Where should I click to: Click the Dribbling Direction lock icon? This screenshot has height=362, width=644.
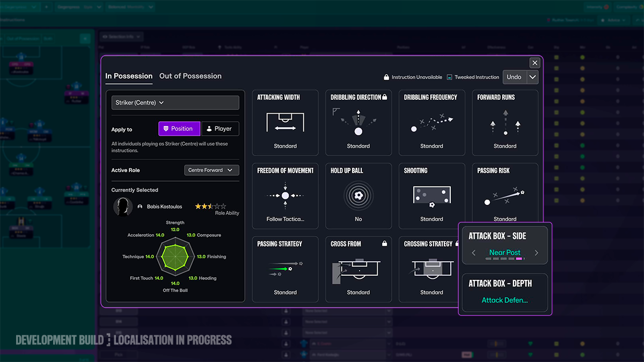(385, 97)
